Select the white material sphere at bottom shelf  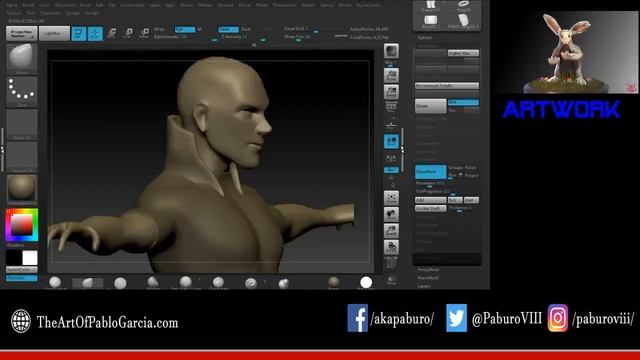(366, 282)
